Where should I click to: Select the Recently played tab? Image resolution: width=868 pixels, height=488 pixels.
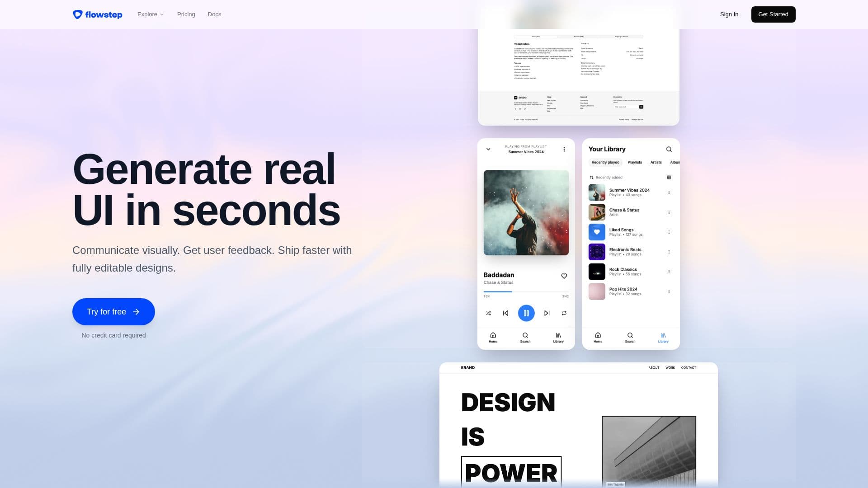pyautogui.click(x=605, y=162)
